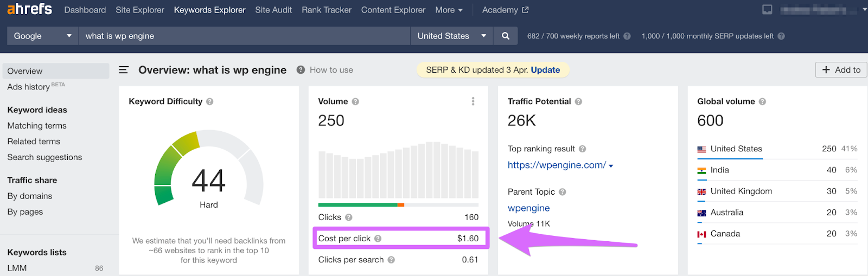Click the Update link
This screenshot has width=868, height=276.
[545, 70]
